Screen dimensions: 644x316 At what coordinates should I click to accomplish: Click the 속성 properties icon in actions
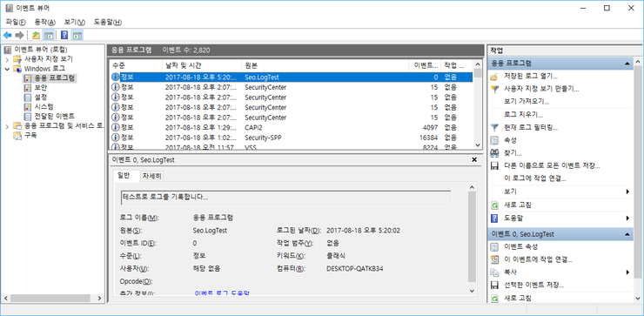[x=495, y=140]
